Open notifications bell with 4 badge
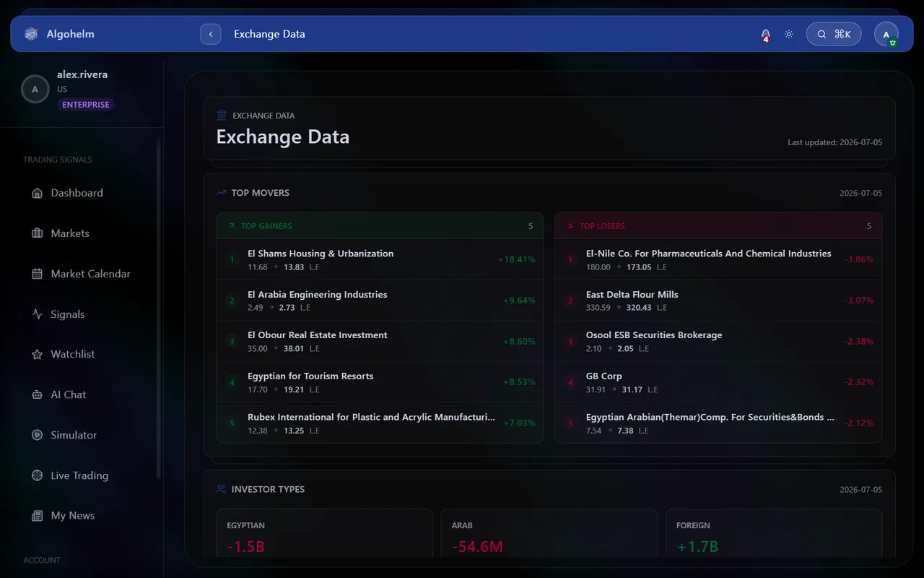The image size is (924, 578). pyautogui.click(x=765, y=34)
